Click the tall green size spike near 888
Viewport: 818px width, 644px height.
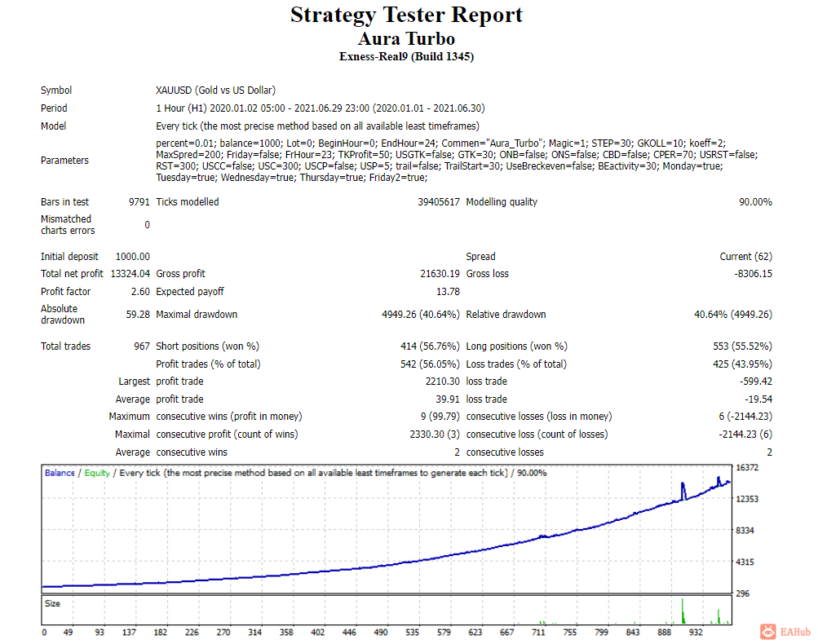[x=683, y=611]
